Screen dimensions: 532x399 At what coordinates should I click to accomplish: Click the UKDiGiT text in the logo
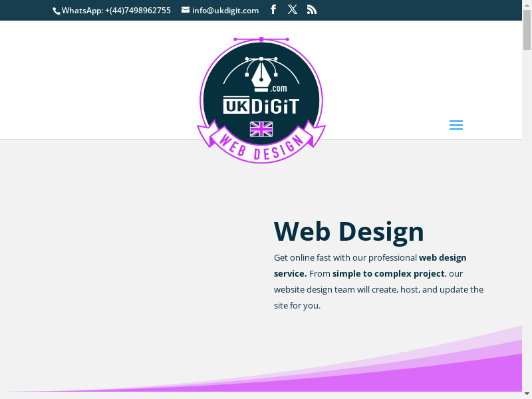point(261,106)
